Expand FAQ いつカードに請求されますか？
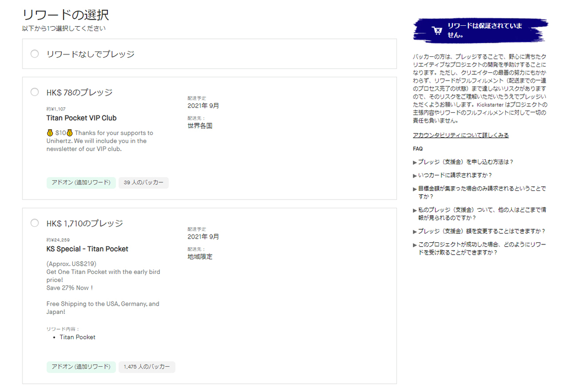The width and height of the screenshot is (583, 392). coord(452,175)
